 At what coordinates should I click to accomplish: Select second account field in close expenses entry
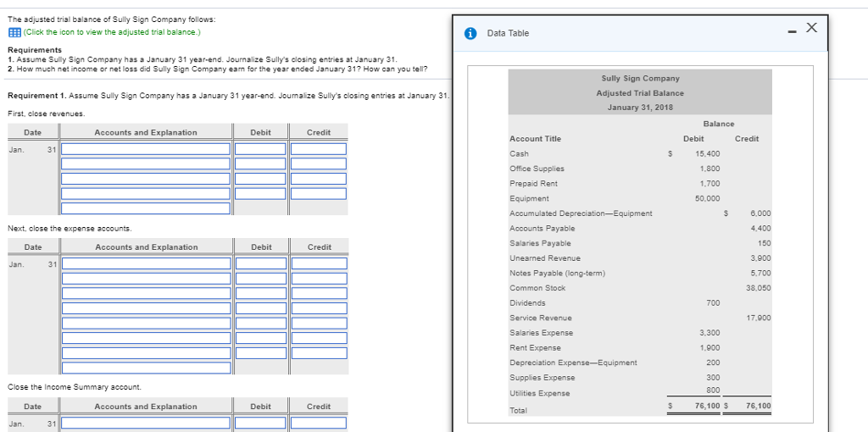click(x=146, y=278)
